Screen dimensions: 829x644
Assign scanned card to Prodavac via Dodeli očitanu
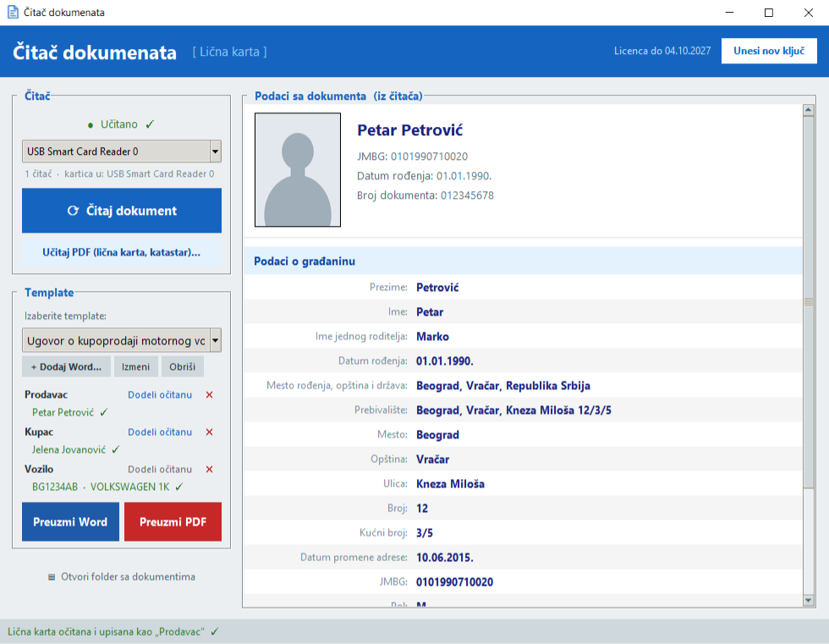click(160, 395)
